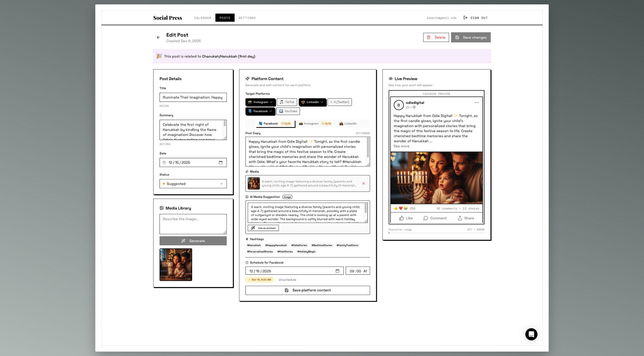Switch to the Calendar navigation tab

(x=202, y=18)
